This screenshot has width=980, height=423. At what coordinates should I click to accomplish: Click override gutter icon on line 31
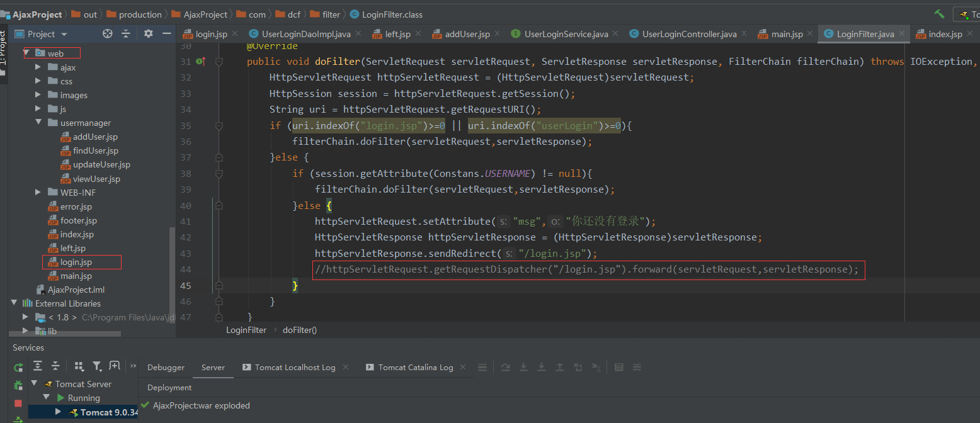(200, 62)
